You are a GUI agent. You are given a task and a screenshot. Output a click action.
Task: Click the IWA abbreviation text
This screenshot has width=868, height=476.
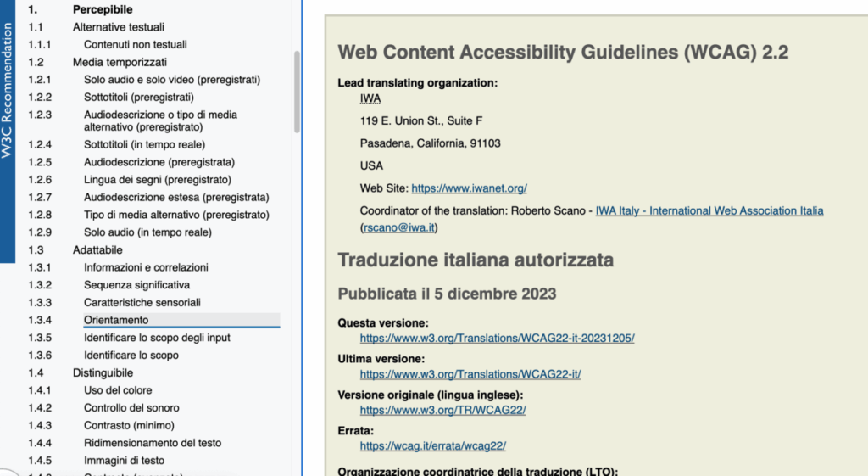370,98
